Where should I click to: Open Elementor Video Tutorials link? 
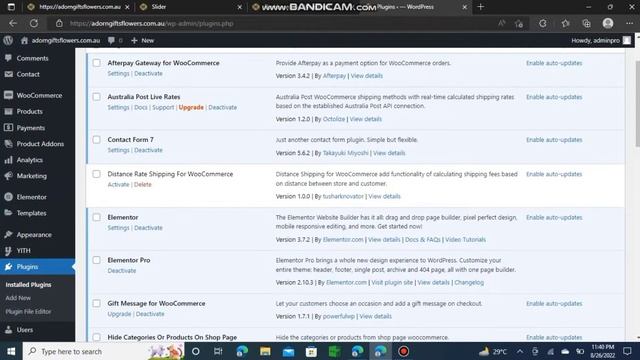[x=465, y=240]
